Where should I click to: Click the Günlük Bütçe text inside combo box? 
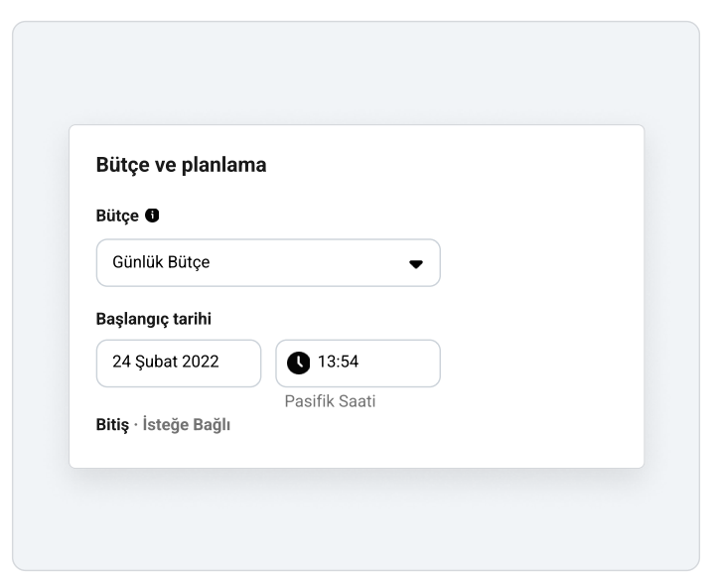coord(161,262)
